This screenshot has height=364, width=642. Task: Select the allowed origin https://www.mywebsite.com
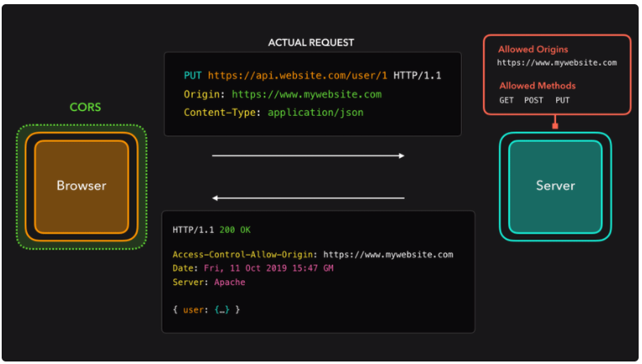pyautogui.click(x=556, y=62)
